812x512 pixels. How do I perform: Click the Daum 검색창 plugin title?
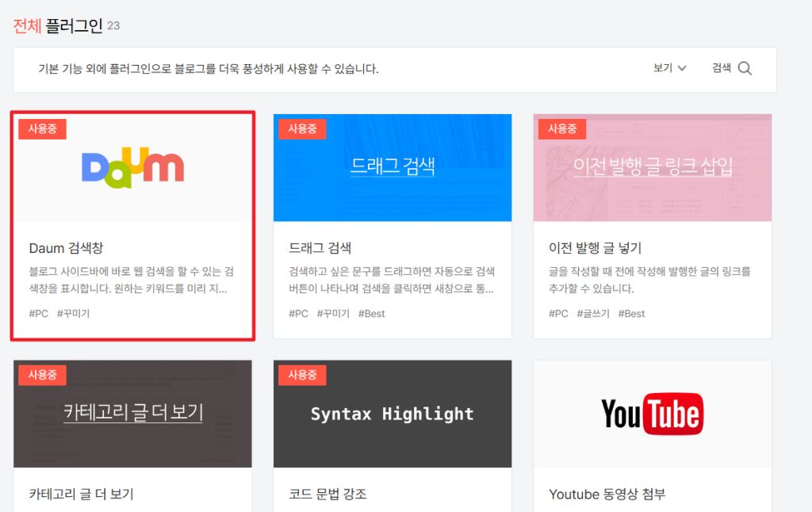click(x=66, y=249)
